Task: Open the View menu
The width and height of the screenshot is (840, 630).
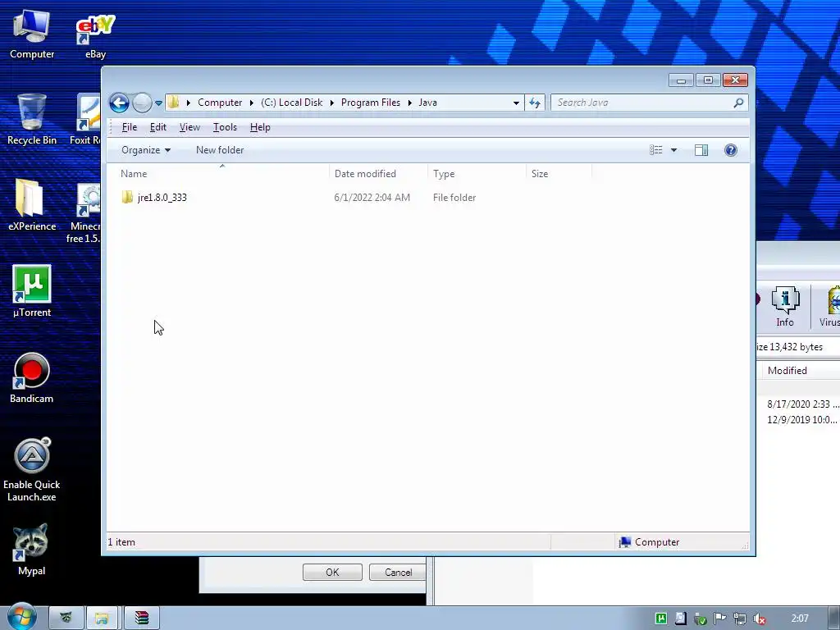Action: 189,127
